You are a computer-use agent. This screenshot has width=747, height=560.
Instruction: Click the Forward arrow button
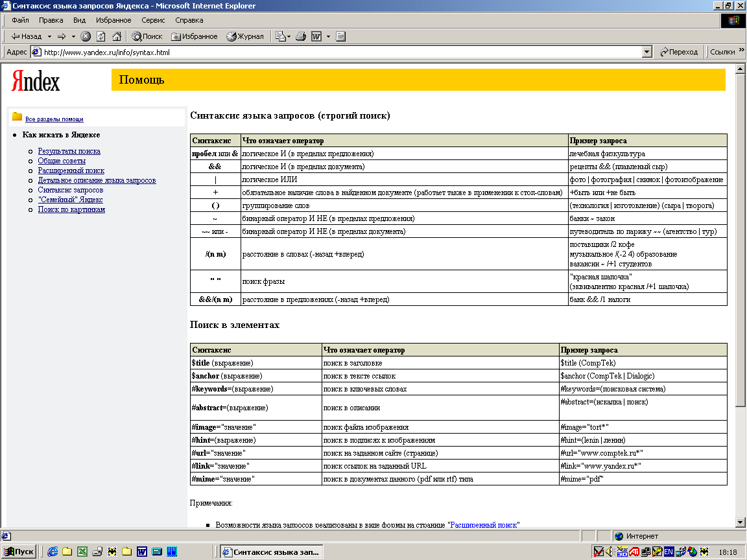tap(62, 36)
